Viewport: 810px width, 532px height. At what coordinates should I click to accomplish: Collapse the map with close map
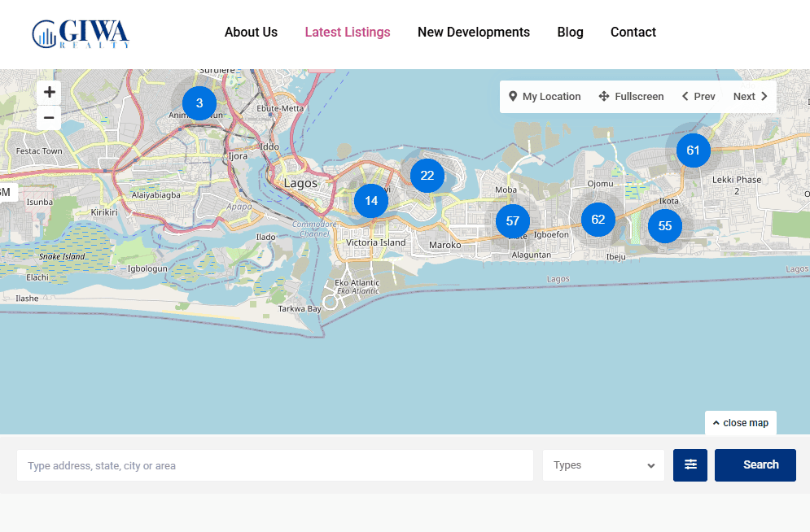(741, 423)
